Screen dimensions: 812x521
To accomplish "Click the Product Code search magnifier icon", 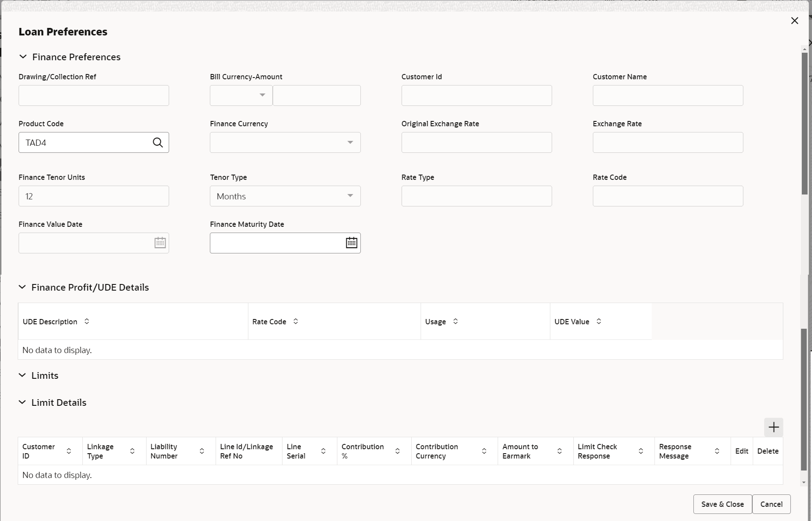I will click(158, 142).
